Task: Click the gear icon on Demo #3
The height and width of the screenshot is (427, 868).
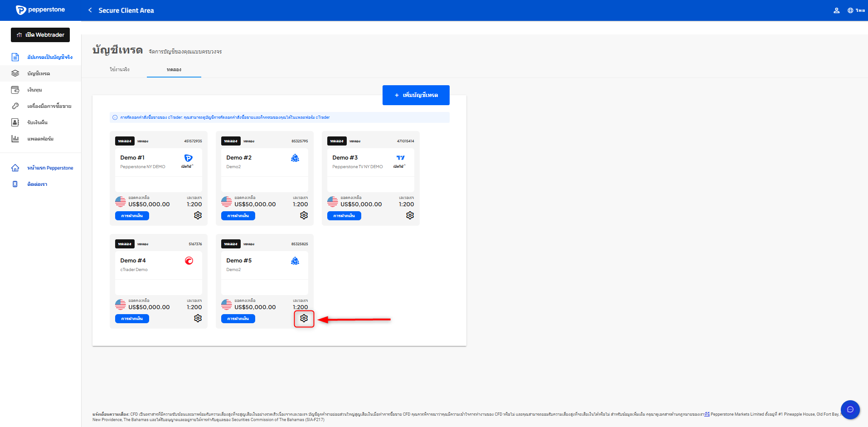Action: [x=410, y=216]
